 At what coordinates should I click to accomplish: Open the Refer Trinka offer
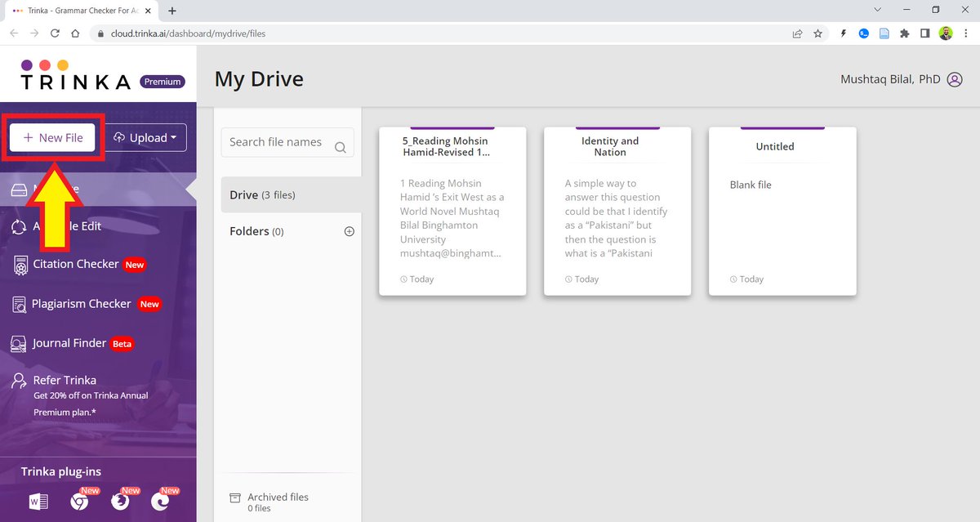pos(80,395)
